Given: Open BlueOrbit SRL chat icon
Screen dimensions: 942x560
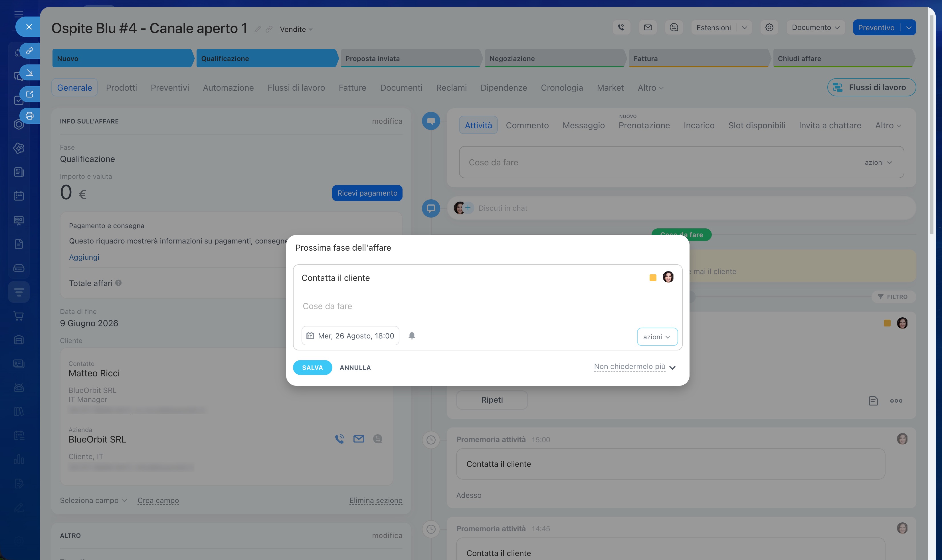Looking at the screenshot, I should (377, 439).
